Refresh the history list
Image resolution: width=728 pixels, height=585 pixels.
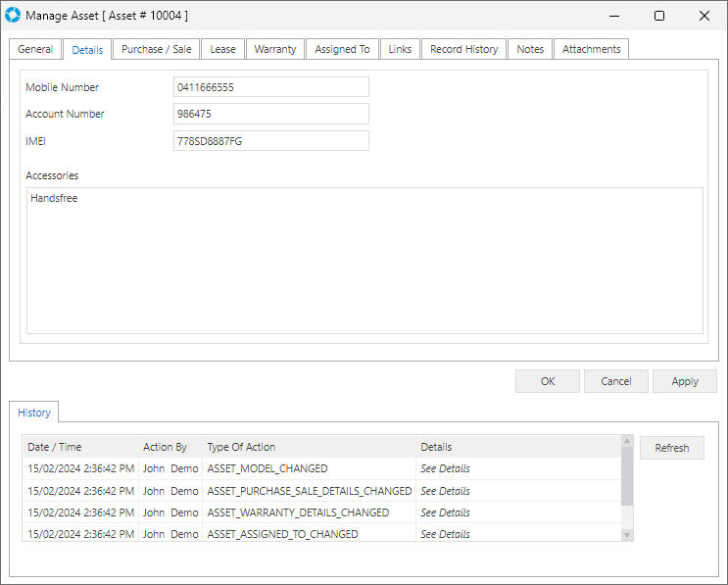tap(671, 448)
